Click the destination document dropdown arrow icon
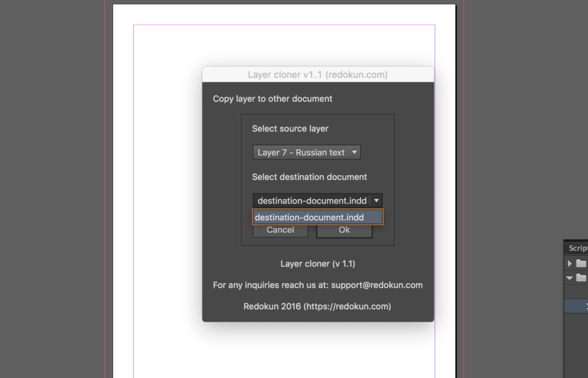The width and height of the screenshot is (588, 378). pos(376,200)
